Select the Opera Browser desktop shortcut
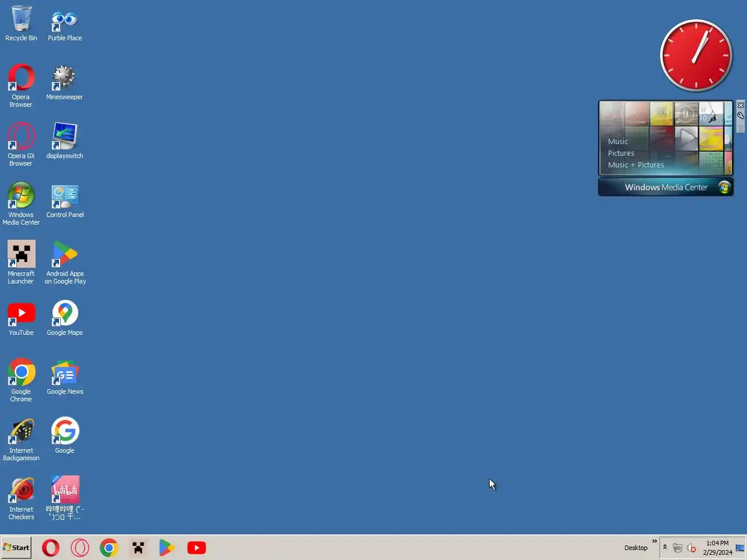Screen dimensions: 747x560 (21, 86)
